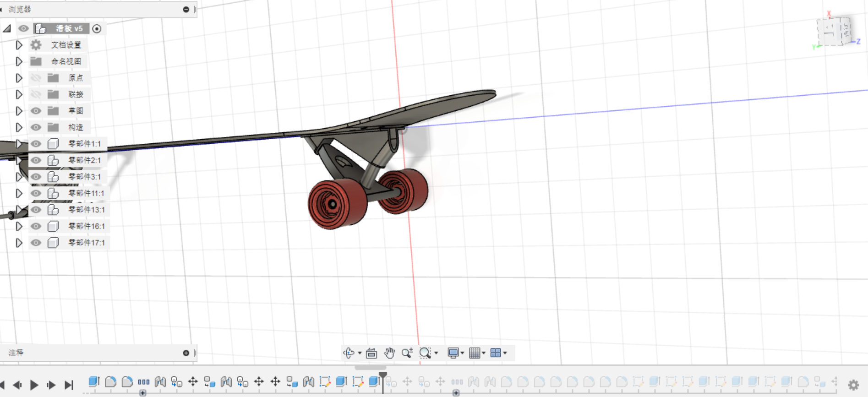Toggle visibility of 滑板 v5 root component
This screenshot has height=397, width=868.
tap(23, 28)
